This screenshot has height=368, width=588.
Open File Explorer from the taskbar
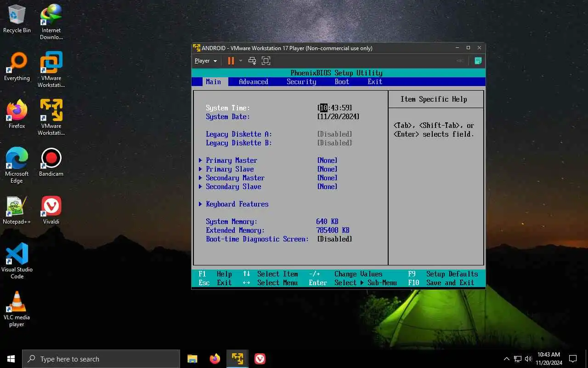coord(192,359)
